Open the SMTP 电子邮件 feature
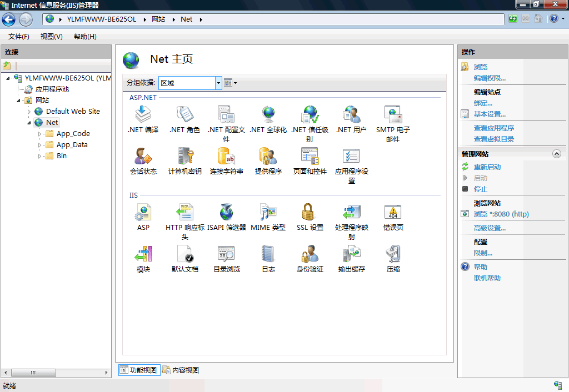The height and width of the screenshot is (392, 569). 393,124
